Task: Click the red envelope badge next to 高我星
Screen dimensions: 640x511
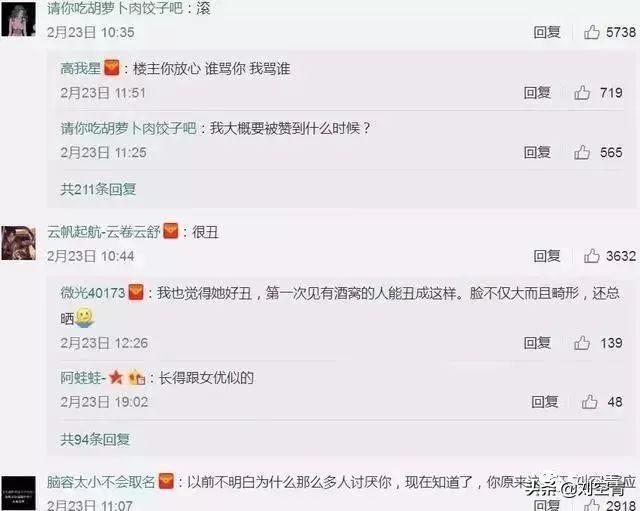Action: point(112,68)
